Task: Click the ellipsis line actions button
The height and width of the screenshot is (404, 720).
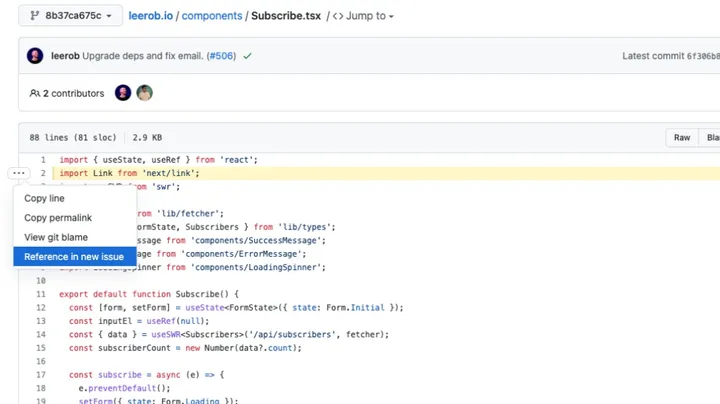Action: tap(20, 174)
